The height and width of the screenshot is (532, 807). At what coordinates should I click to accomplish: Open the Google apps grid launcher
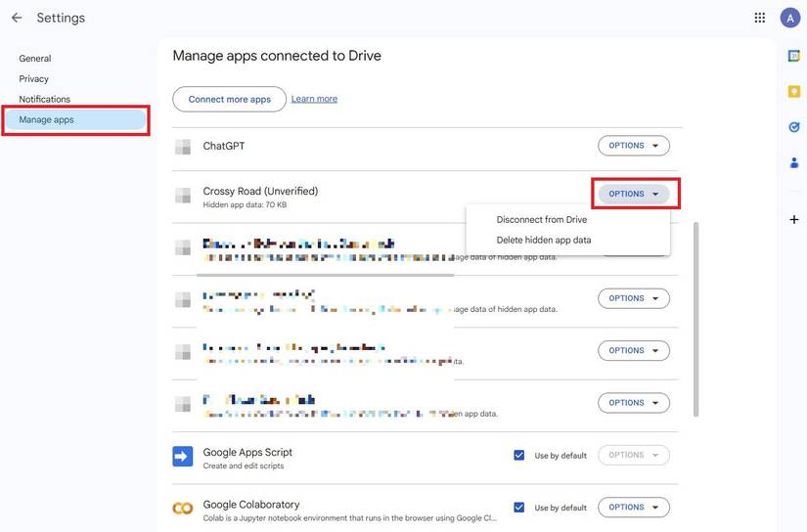(x=760, y=18)
